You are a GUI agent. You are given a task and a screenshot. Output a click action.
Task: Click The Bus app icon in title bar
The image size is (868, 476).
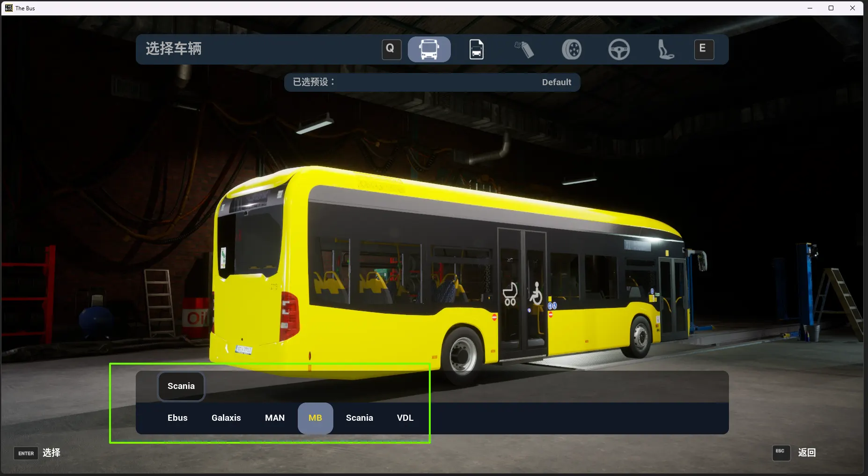pyautogui.click(x=8, y=8)
